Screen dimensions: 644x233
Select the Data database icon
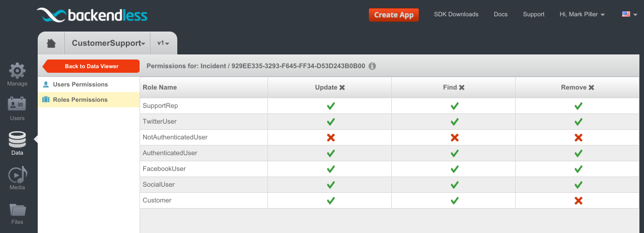tap(17, 139)
